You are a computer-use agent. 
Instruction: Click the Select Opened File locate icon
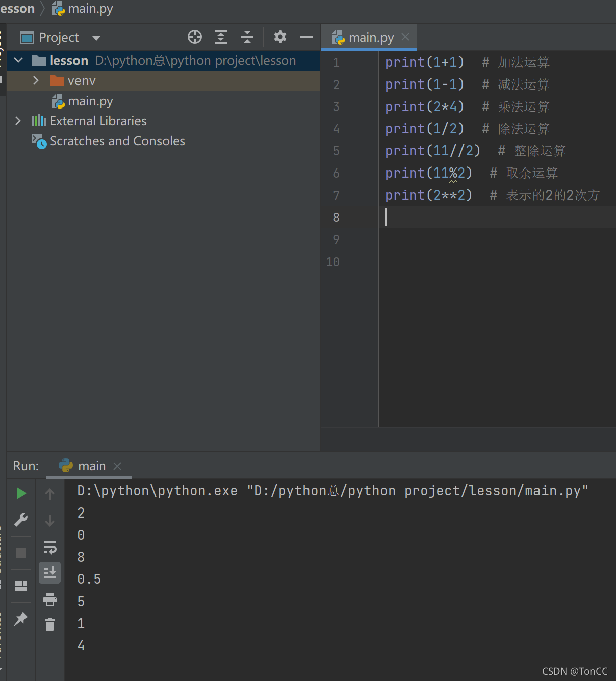pyautogui.click(x=195, y=37)
